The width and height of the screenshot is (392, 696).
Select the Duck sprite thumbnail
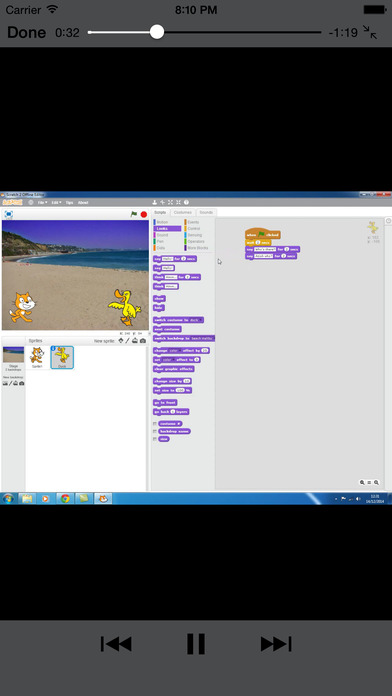(x=62, y=357)
